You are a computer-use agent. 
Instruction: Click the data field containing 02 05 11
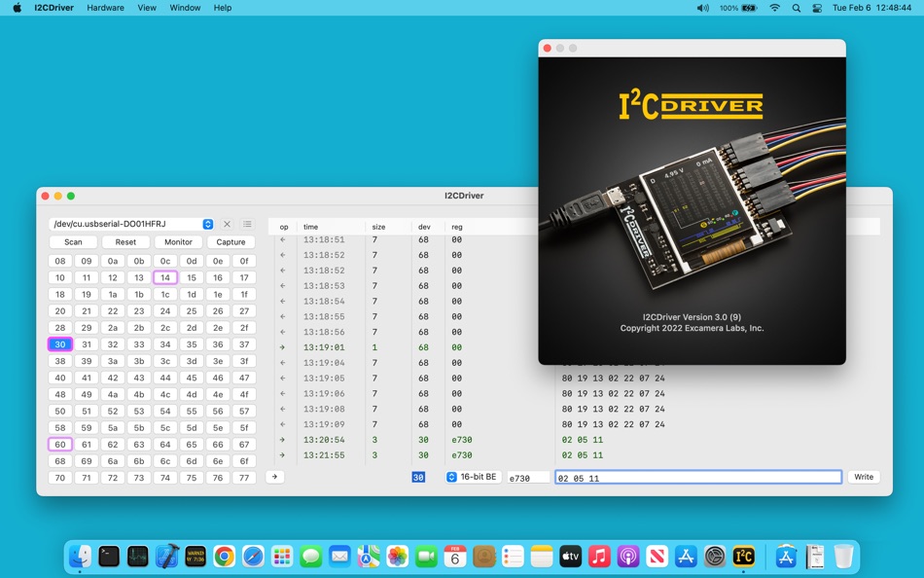698,478
